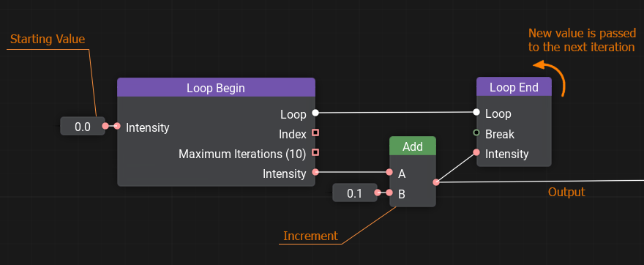
Task: Click the Intensity input port on Loop End
Action: point(476,152)
